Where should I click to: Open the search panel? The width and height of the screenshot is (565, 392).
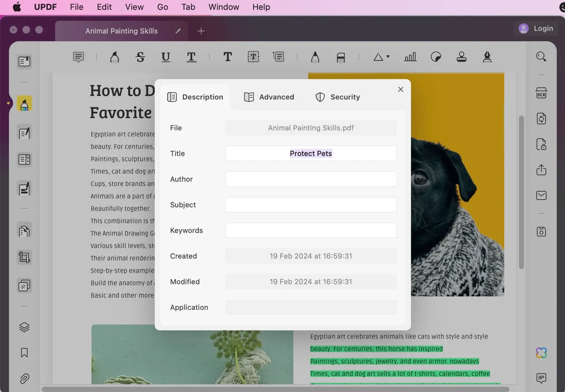(x=541, y=56)
